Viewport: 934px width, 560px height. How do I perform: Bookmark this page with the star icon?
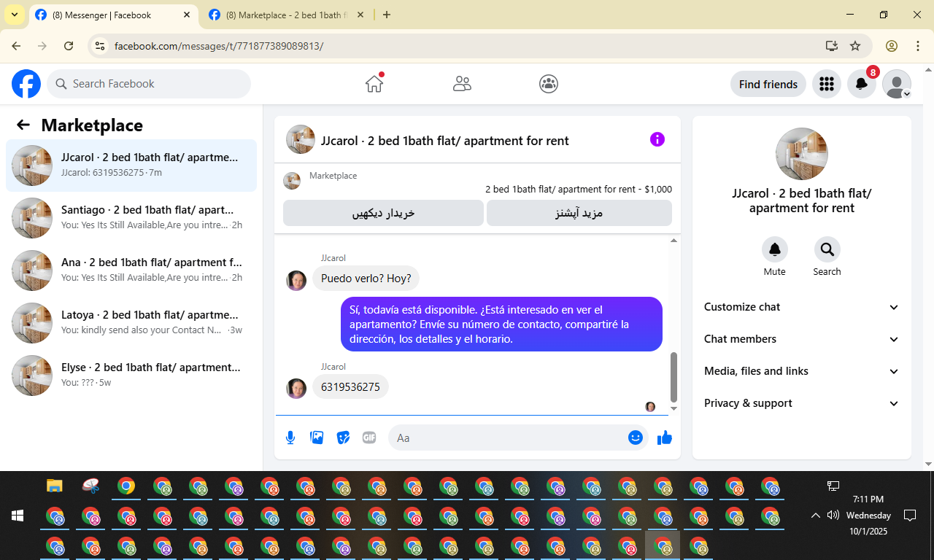pyautogui.click(x=855, y=46)
